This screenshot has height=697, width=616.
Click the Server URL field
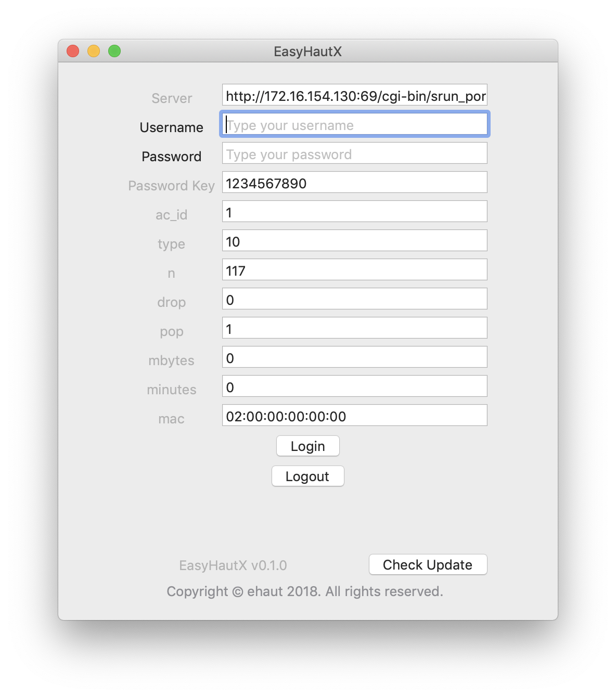(x=354, y=95)
